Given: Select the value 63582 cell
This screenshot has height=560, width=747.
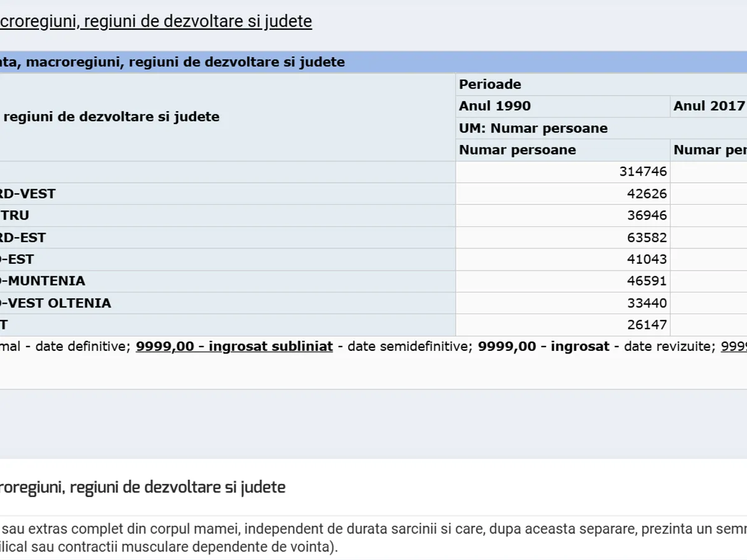Looking at the screenshot, I should pyautogui.click(x=647, y=238).
